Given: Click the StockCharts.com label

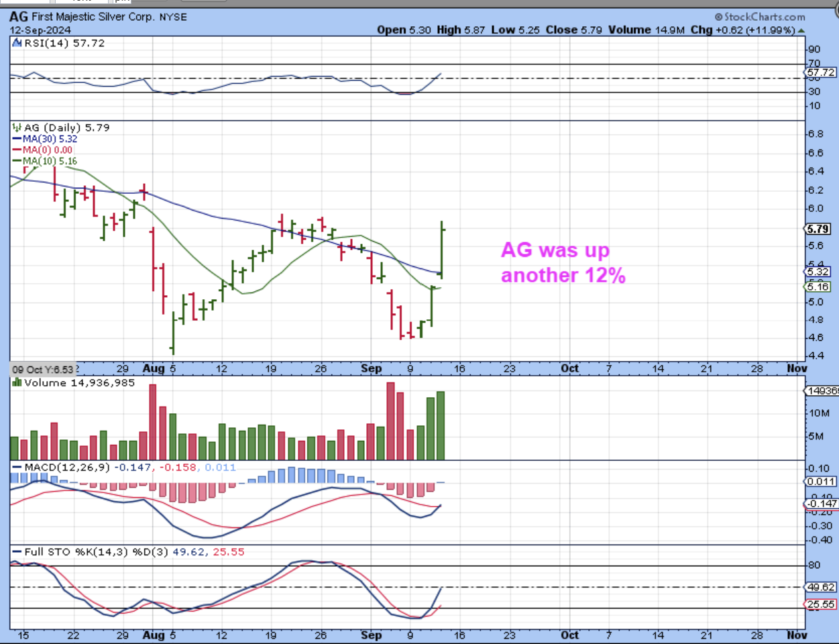Looking at the screenshot, I should pos(759,17).
